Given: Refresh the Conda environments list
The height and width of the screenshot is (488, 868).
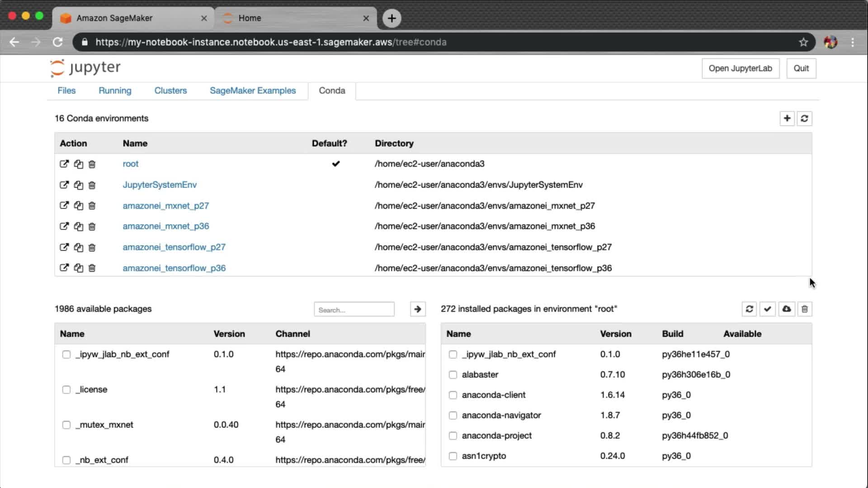Looking at the screenshot, I should [x=804, y=118].
